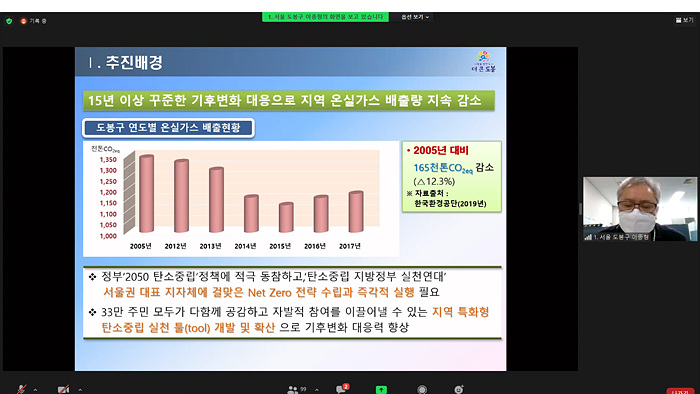Click the 1,350 value on the y-axis
Viewport: 700px width, 394px height.
(x=108, y=159)
